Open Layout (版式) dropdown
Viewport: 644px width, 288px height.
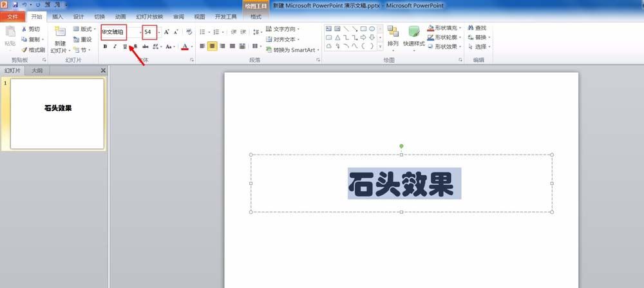click(x=84, y=29)
